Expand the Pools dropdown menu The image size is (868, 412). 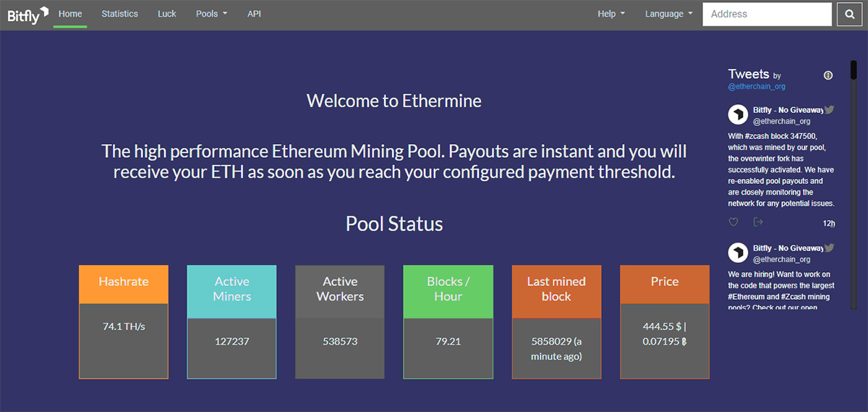click(211, 14)
